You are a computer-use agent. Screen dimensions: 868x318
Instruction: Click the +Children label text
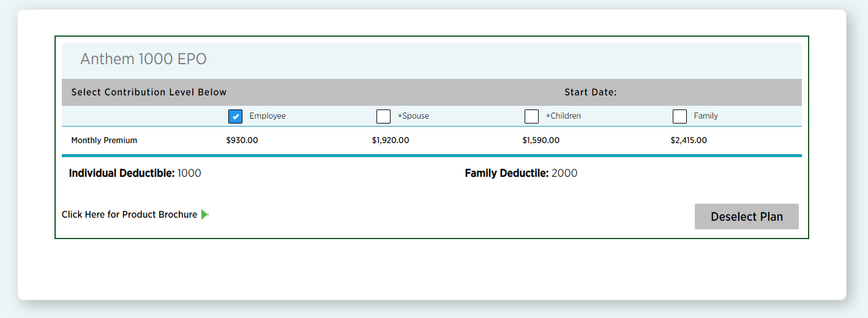pos(563,116)
